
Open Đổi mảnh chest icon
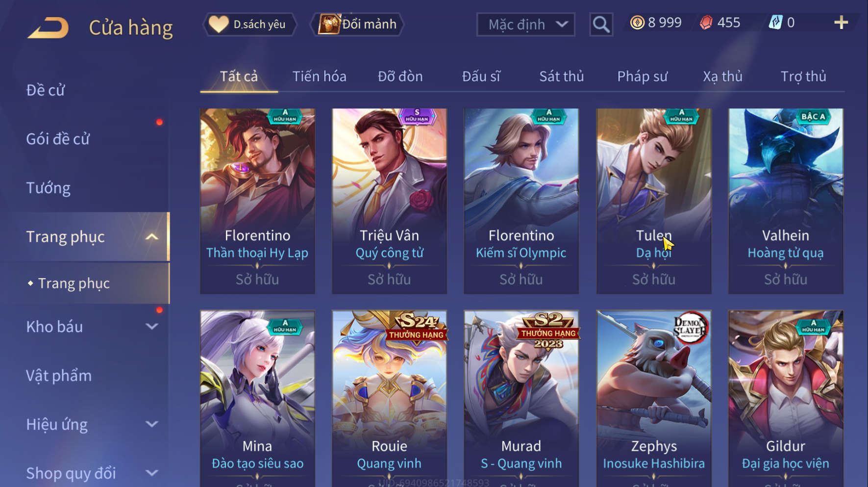357,24
